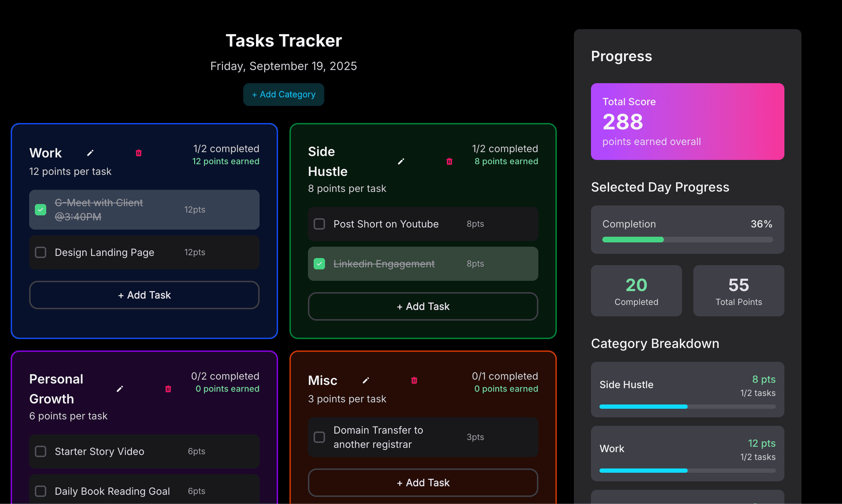Edit the Work category with pencil icon

(90, 153)
